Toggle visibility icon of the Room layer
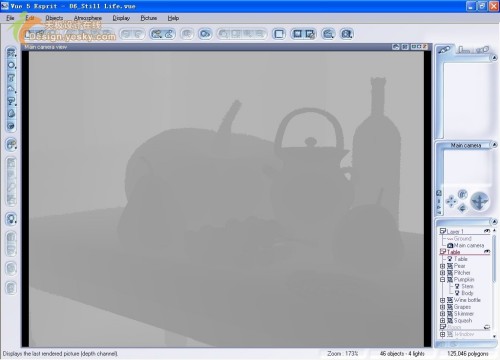500x360 pixels. (x=487, y=327)
